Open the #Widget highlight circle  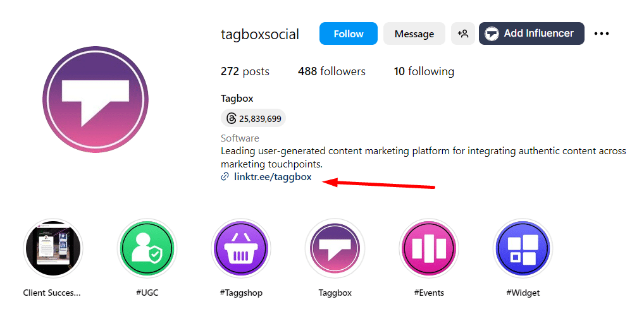pyautogui.click(x=523, y=249)
